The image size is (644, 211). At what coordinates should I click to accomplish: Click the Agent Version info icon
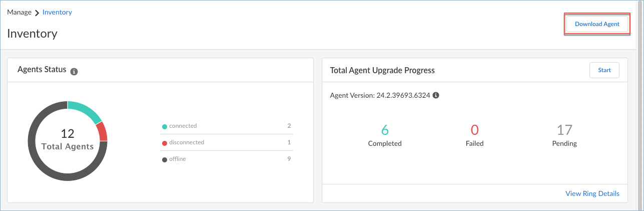point(436,95)
